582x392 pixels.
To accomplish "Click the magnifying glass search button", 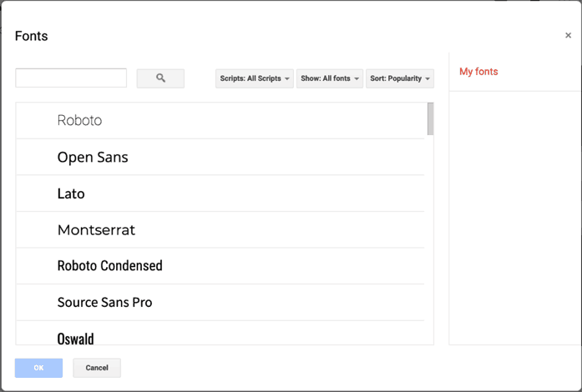I will 160,78.
